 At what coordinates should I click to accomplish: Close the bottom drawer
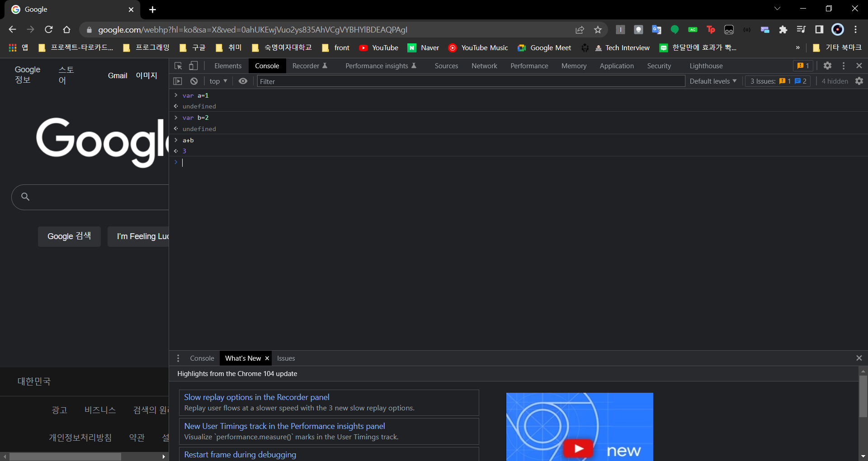859,358
